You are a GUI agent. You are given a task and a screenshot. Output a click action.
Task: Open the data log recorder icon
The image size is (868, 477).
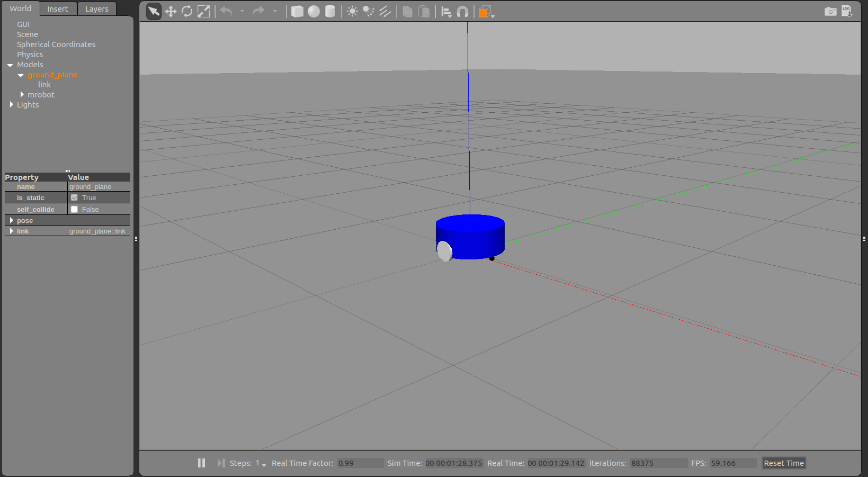click(x=847, y=11)
